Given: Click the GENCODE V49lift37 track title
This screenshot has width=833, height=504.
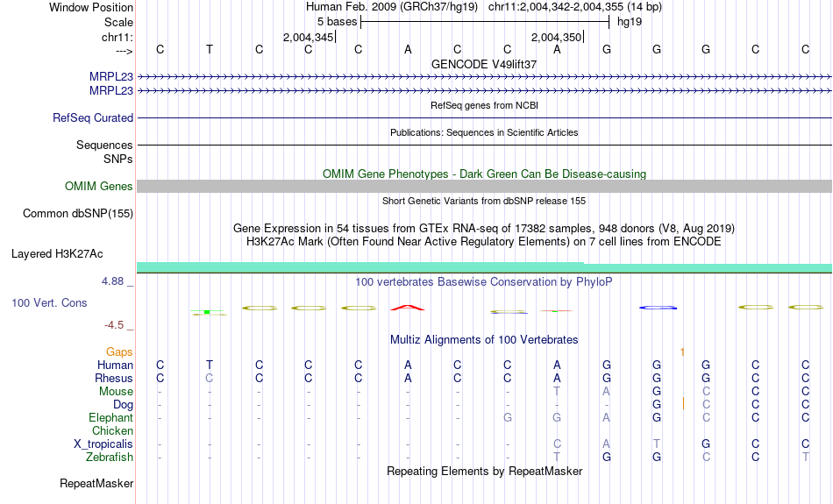Looking at the screenshot, I should tap(484, 64).
